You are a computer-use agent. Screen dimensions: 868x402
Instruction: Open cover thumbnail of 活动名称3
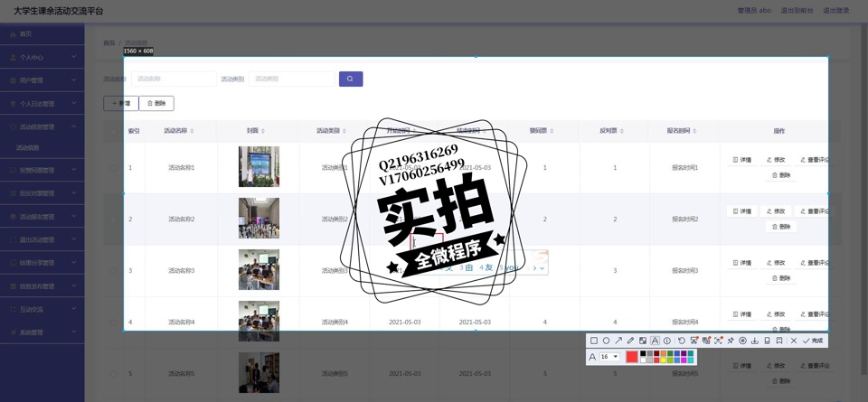coord(259,269)
